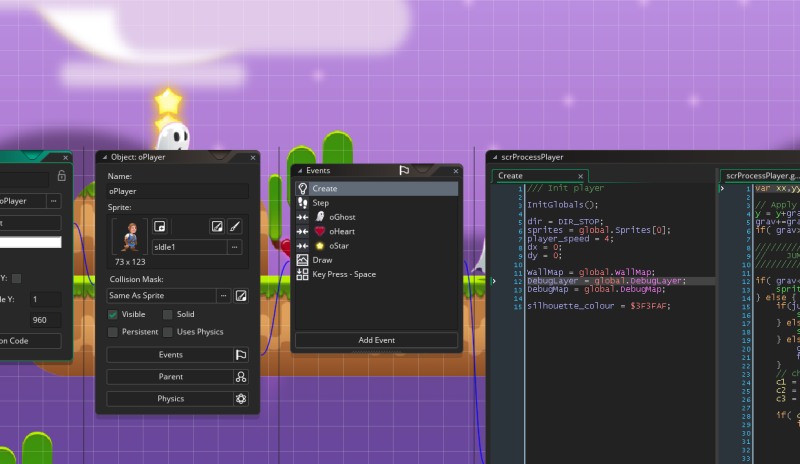The image size is (800, 464).
Task: Click the collision arrows icon for oStar
Action: pyautogui.click(x=303, y=246)
